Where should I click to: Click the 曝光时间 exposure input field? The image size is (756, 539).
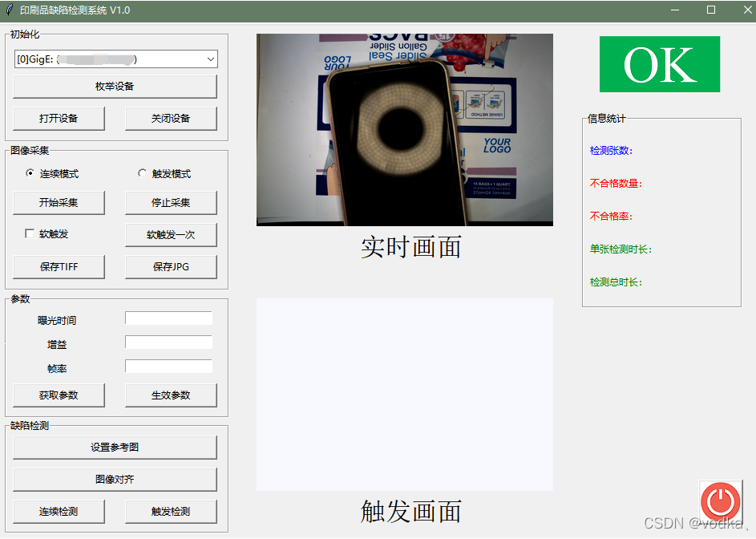(x=168, y=318)
